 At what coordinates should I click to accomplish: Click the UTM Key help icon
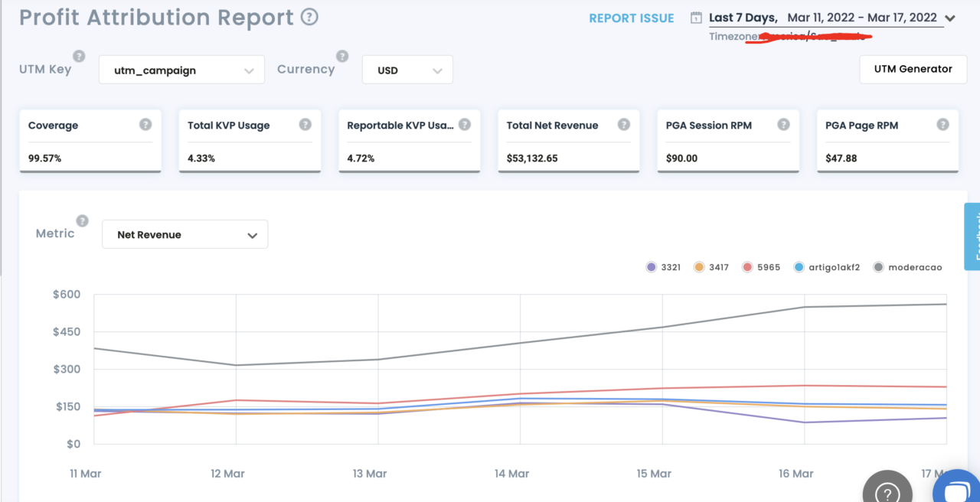79,57
